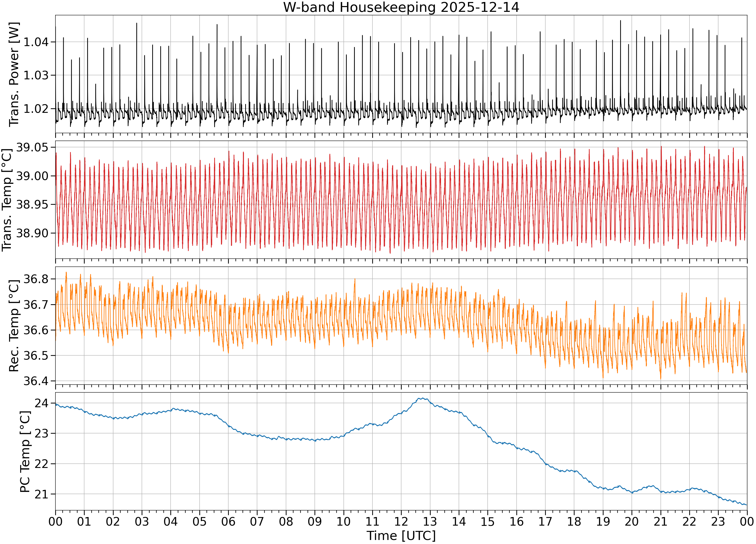Viewport: 756px width, 544px height.
Task: Click the plot title W-band Housekeeping 2025-12-14
Action: pyautogui.click(x=401, y=7)
